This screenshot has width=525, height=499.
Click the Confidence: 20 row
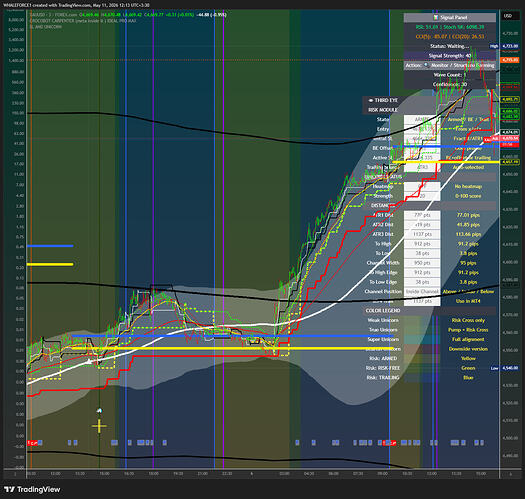point(450,84)
